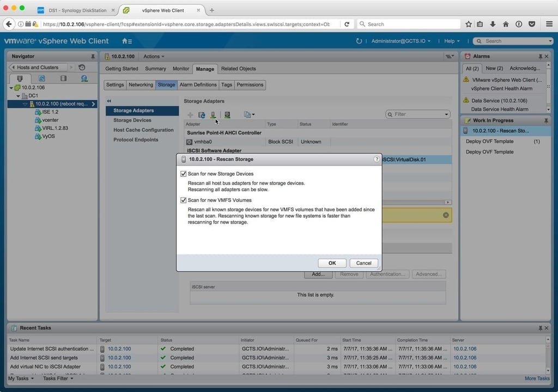The width and height of the screenshot is (558, 392).
Task: Select Hosts and Clusters inventory tab icon
Action: (20, 78)
